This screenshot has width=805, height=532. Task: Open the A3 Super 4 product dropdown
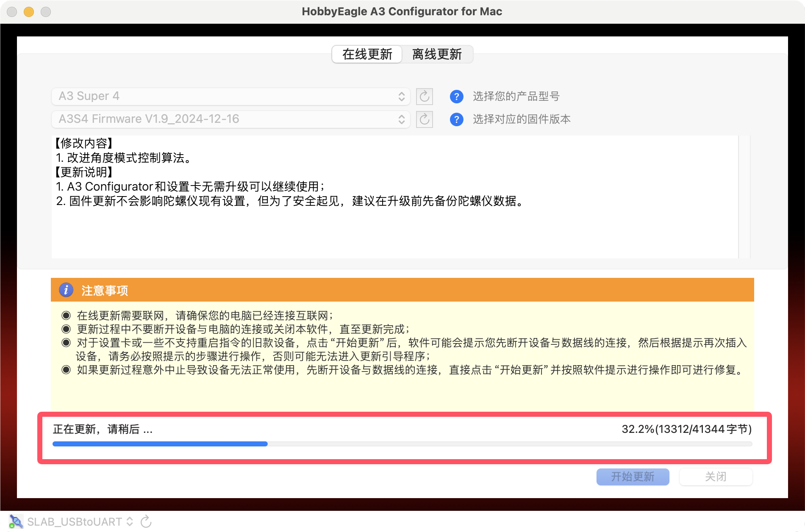230,96
